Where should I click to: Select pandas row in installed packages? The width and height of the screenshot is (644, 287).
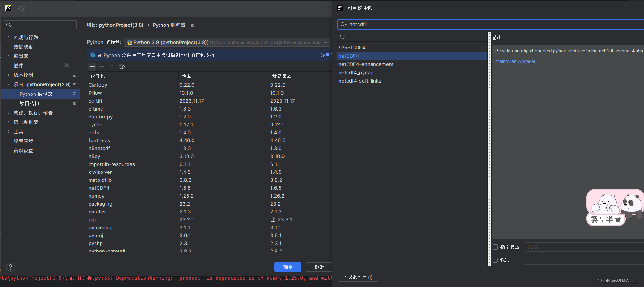point(210,212)
